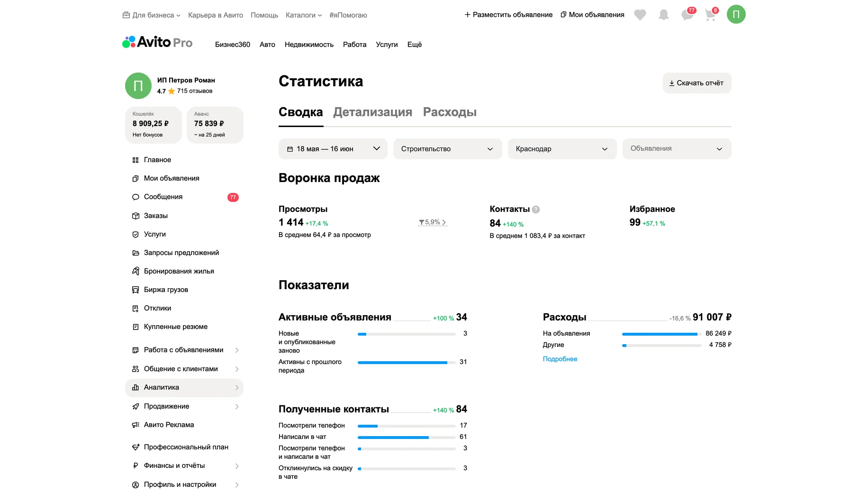Image resolution: width=868 pixels, height=493 pixels.
Task: Select the Сводка tab
Action: click(301, 112)
